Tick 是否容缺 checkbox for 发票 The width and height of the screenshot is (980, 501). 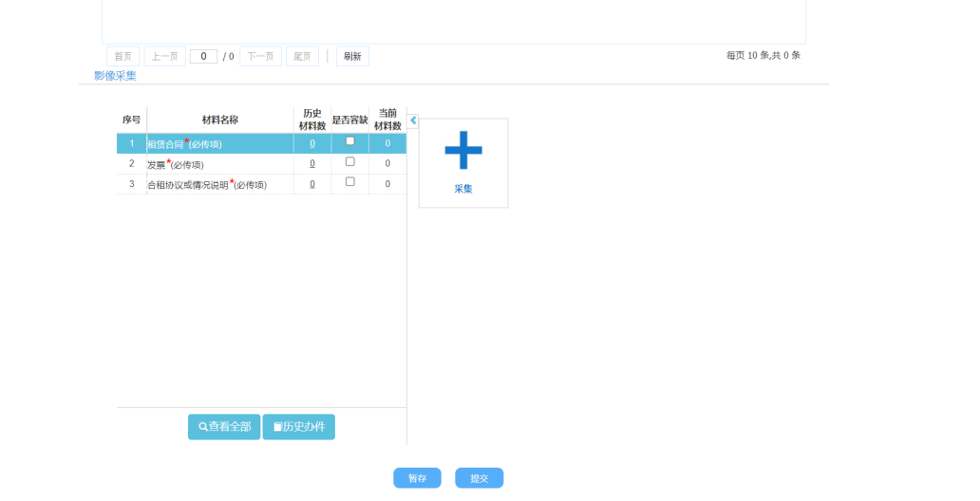(x=349, y=162)
